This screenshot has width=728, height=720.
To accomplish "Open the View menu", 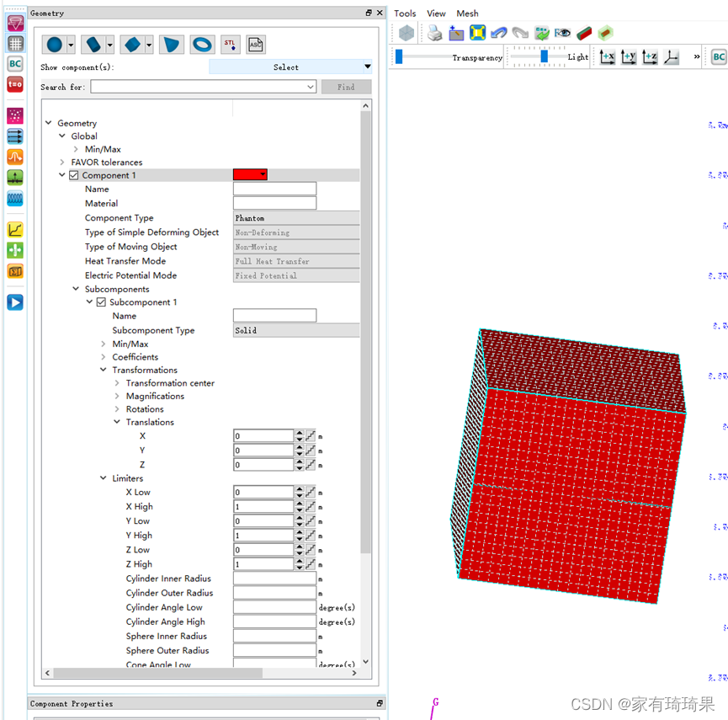I will (436, 13).
